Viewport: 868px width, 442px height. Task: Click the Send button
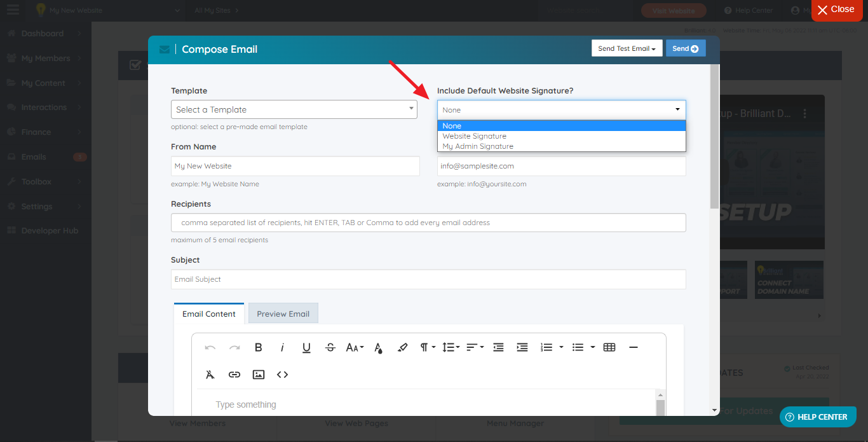click(686, 48)
